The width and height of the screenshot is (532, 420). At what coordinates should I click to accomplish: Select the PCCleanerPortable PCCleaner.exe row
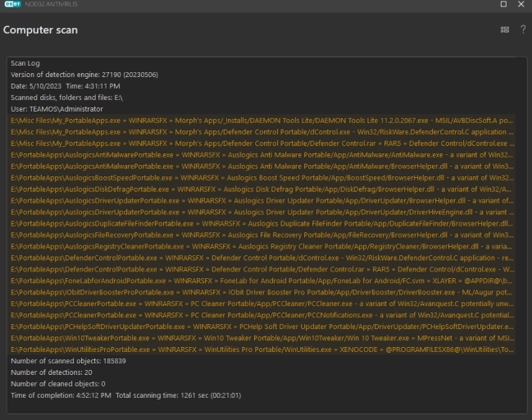[x=262, y=304]
